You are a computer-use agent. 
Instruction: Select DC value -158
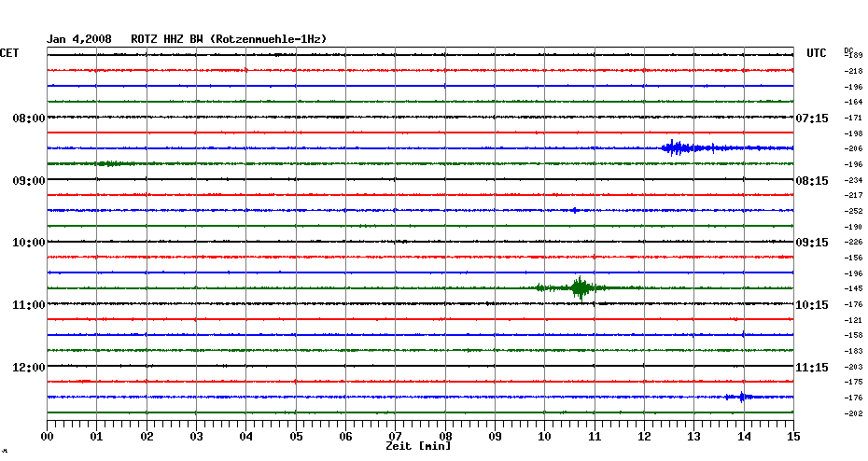[x=854, y=335]
